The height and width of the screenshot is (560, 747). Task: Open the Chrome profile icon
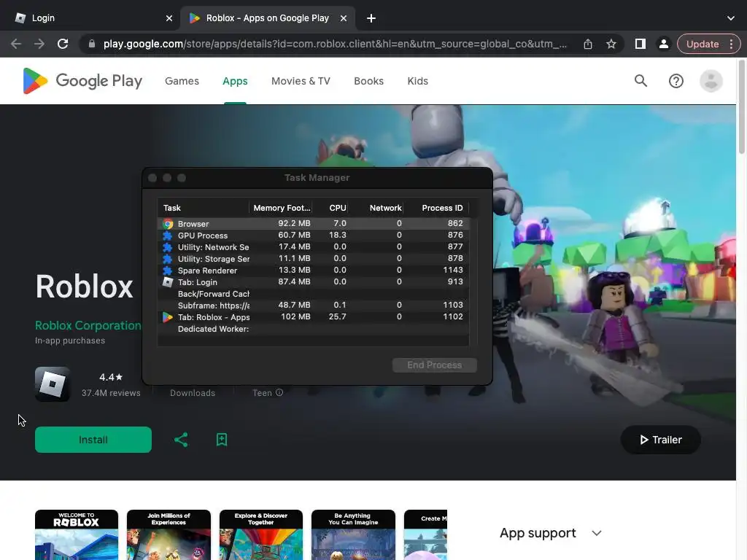[x=663, y=44]
